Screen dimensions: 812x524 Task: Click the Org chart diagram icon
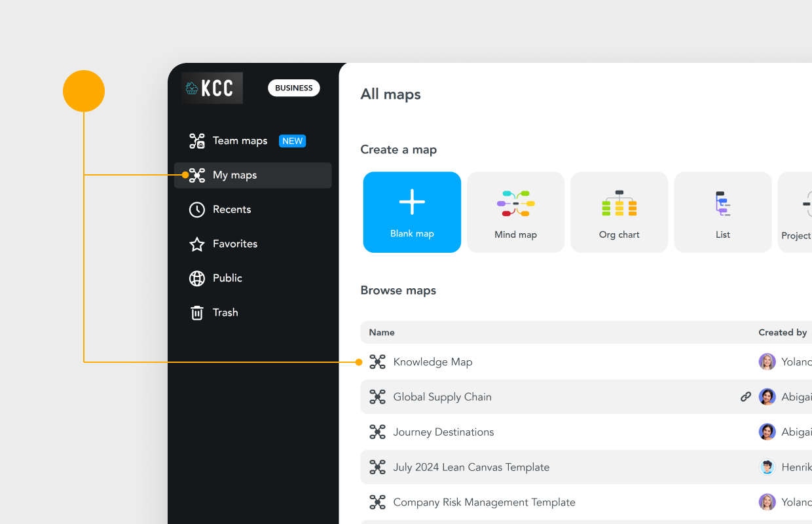tap(619, 204)
